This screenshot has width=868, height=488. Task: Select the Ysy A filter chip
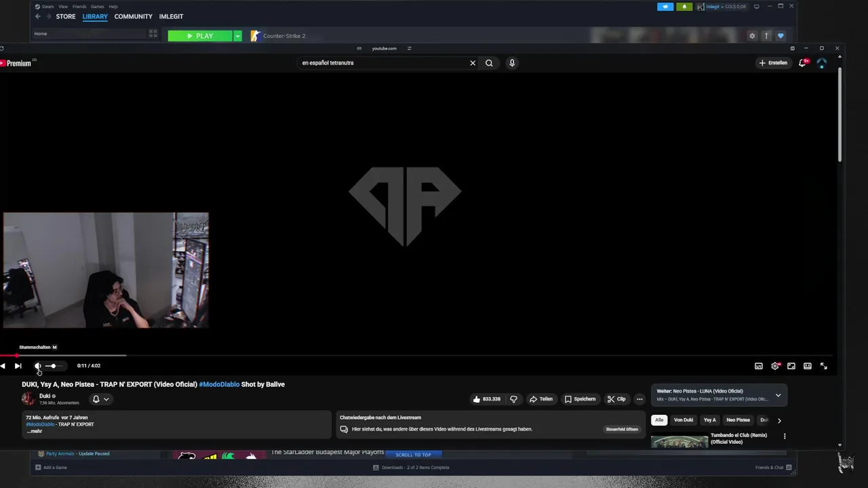[x=709, y=420]
